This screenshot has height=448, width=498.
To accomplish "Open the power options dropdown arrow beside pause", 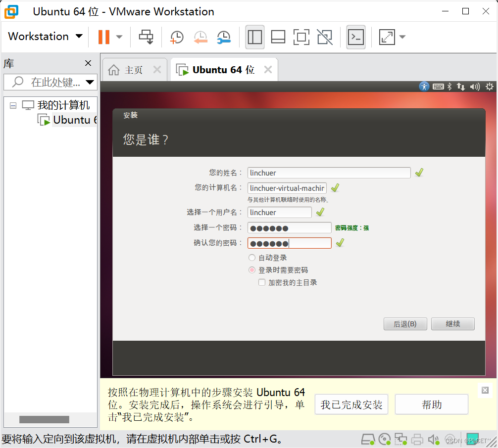I will [x=119, y=37].
